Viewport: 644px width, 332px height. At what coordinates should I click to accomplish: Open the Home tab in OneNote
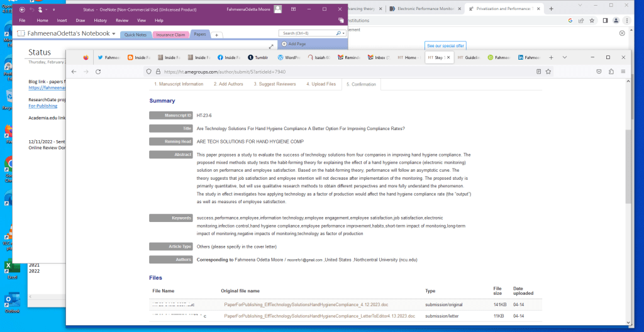click(x=42, y=20)
